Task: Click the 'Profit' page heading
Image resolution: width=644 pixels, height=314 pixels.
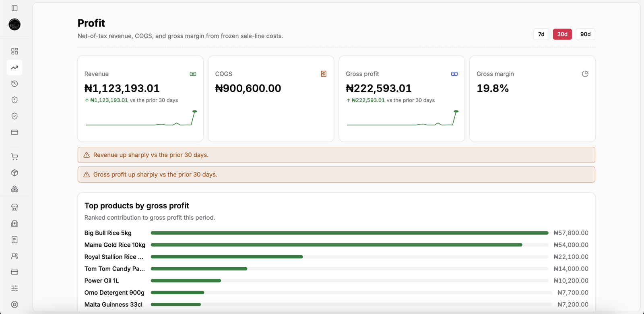Action: pyautogui.click(x=91, y=23)
